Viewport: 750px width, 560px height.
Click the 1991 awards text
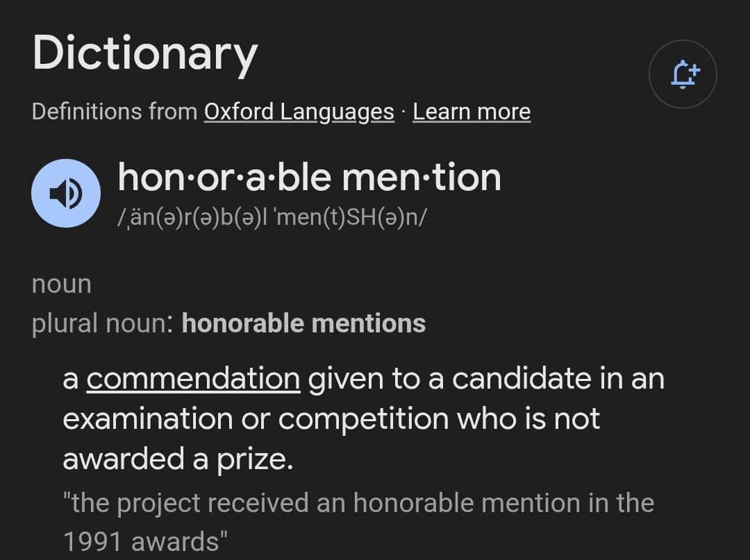coord(145,541)
